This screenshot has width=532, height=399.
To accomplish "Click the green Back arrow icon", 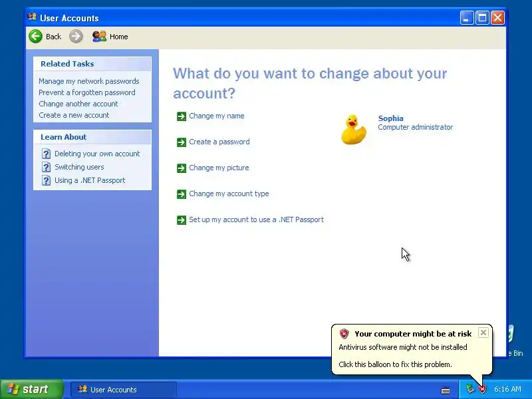I will click(36, 37).
